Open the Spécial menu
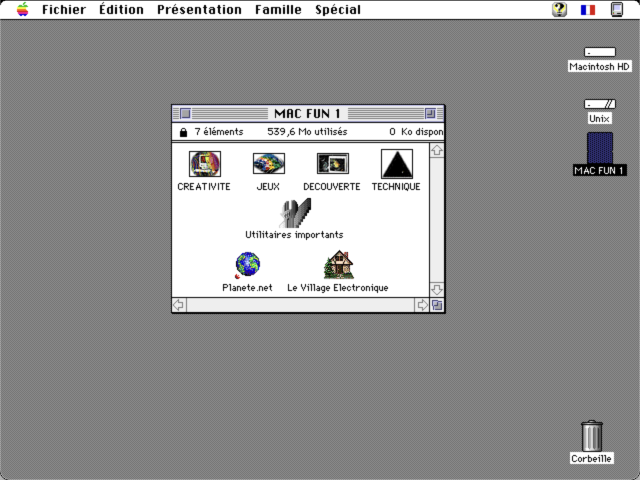 [x=338, y=9]
